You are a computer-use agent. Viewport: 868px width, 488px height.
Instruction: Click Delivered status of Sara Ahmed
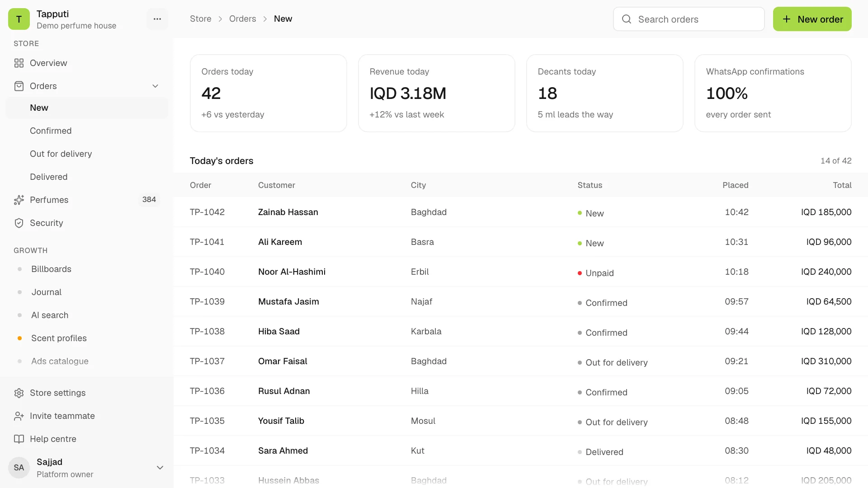(600, 452)
